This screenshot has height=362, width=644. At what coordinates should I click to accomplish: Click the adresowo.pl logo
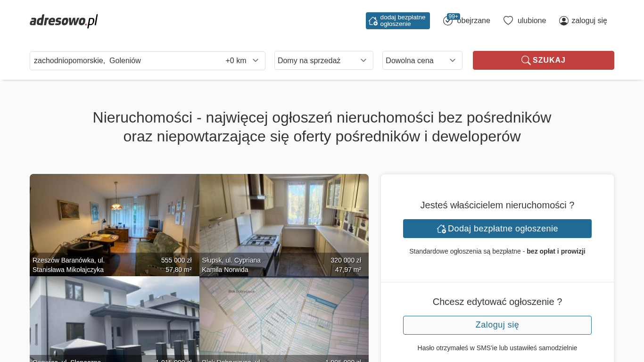(64, 21)
